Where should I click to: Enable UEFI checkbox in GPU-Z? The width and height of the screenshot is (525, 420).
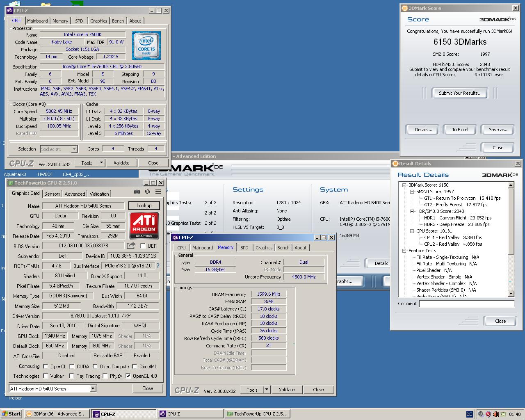tap(143, 246)
